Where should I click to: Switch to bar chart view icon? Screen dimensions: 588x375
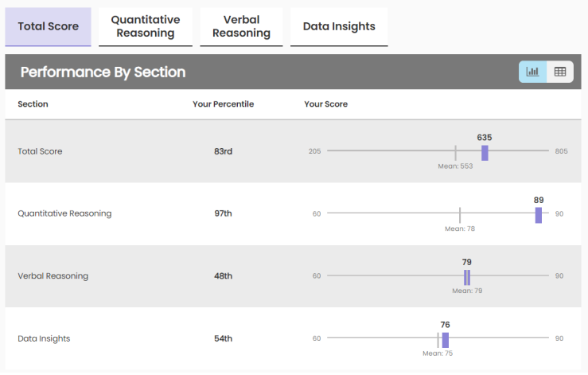pos(532,72)
